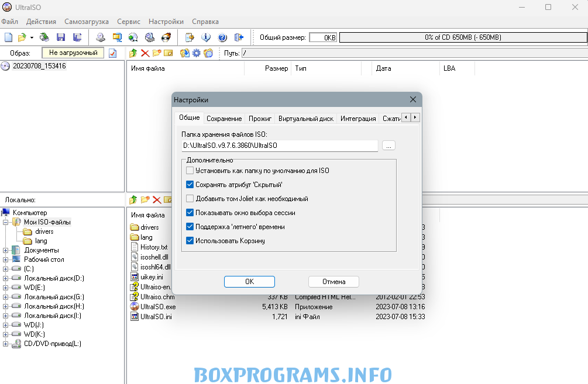
Task: Toggle 'Поддержка летнего времени' checkbox
Action: click(190, 227)
